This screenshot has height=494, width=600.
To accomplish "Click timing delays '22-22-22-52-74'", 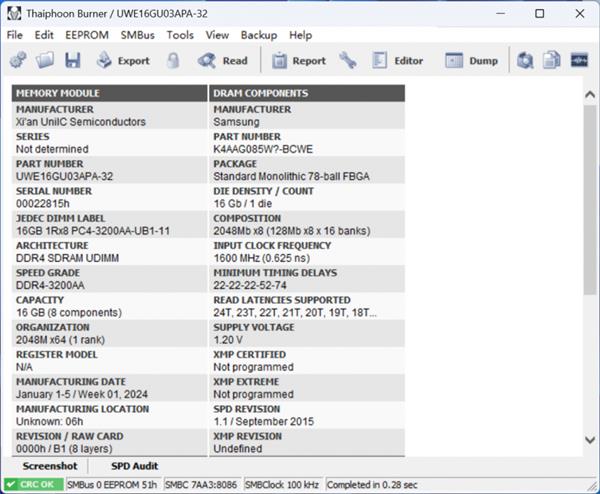I will (250, 285).
